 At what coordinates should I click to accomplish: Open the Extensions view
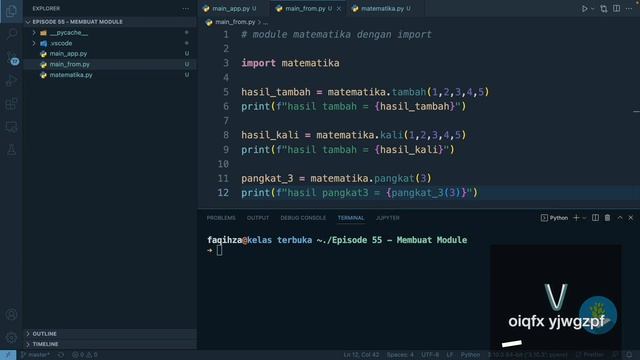click(11, 104)
